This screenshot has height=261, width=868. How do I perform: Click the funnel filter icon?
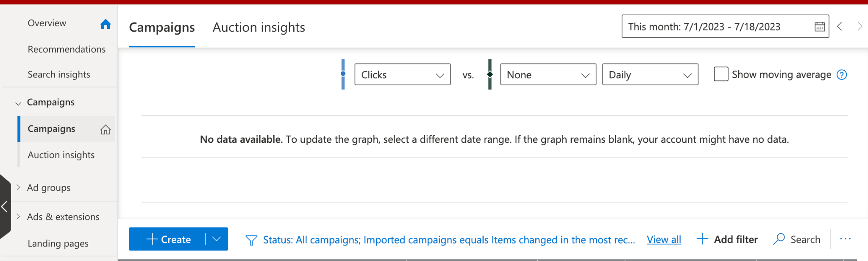tap(251, 240)
